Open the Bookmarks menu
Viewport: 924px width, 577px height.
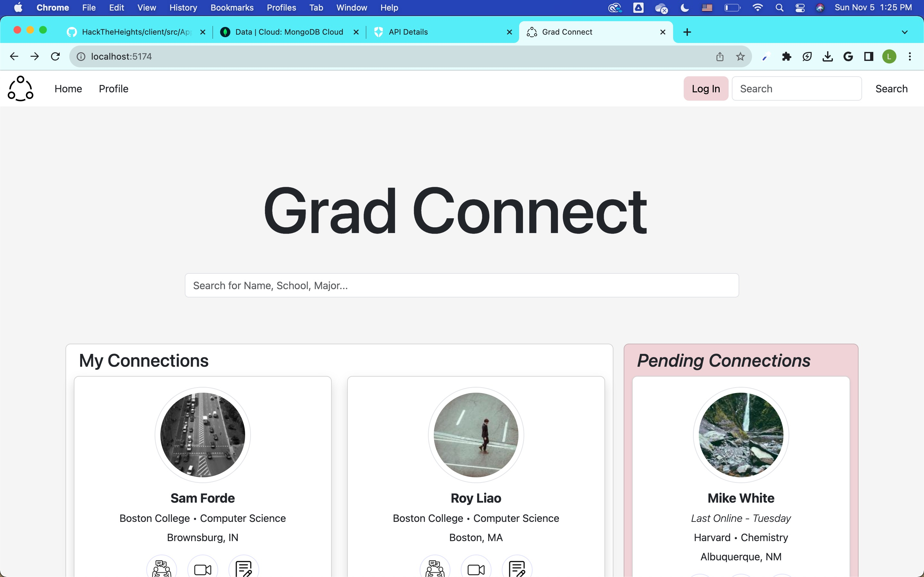(x=232, y=7)
